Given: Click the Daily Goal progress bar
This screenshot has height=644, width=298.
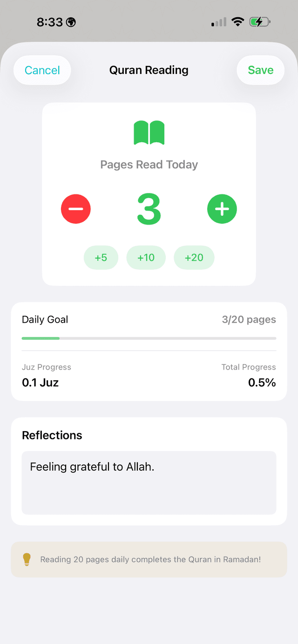Looking at the screenshot, I should pos(149,338).
